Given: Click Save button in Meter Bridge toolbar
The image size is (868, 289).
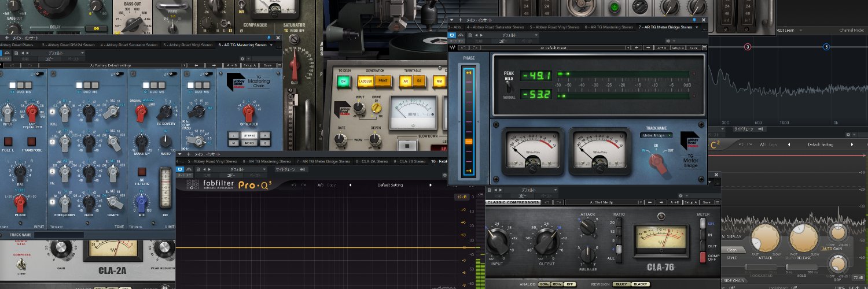Looking at the screenshot, I should click(693, 48).
